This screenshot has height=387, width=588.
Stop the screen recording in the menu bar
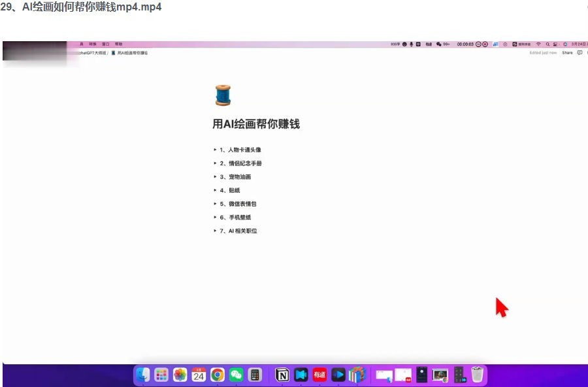(x=484, y=44)
